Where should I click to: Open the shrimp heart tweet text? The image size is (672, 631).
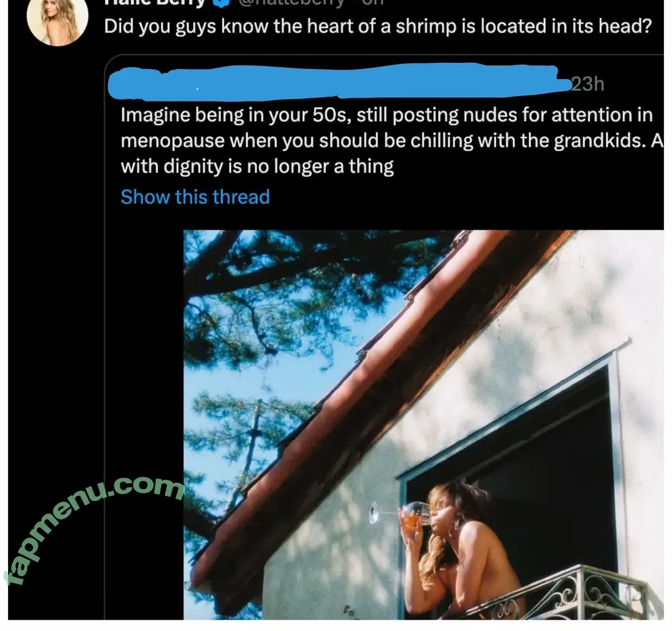pyautogui.click(x=378, y=27)
